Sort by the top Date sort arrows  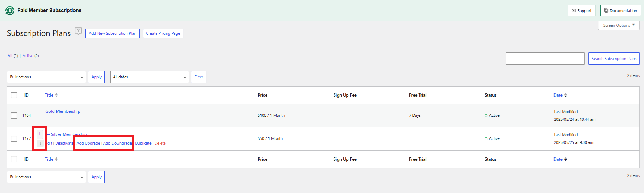(565, 95)
